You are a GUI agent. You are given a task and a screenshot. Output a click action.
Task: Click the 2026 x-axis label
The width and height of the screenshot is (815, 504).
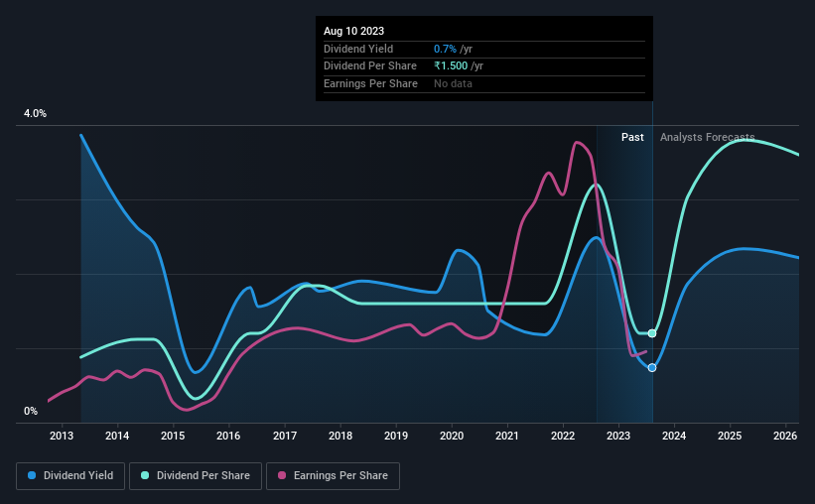coord(785,436)
